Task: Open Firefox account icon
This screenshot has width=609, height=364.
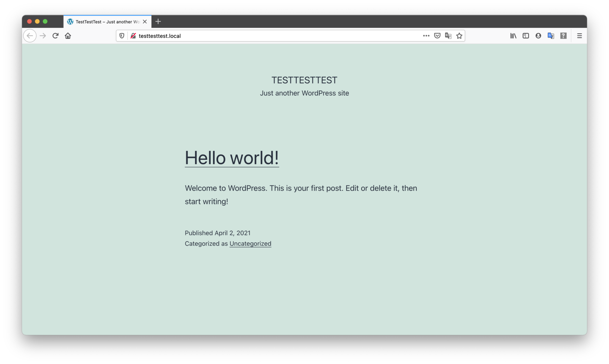Action: click(x=538, y=36)
